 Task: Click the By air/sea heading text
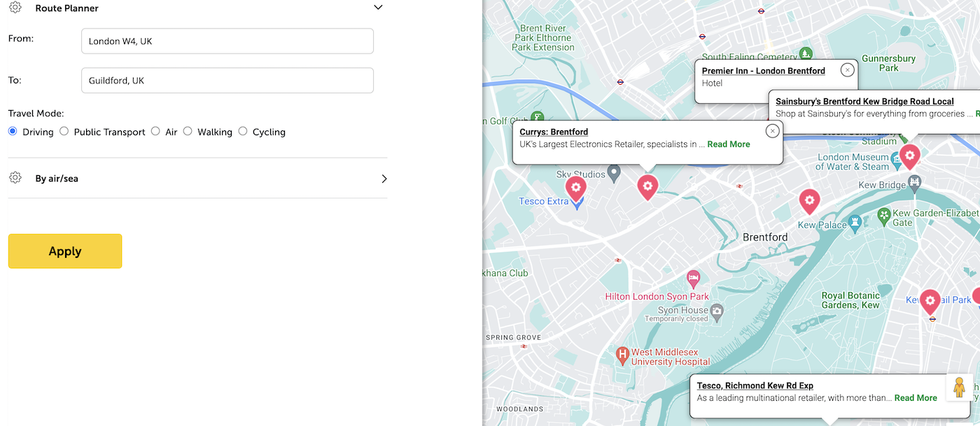tap(57, 179)
